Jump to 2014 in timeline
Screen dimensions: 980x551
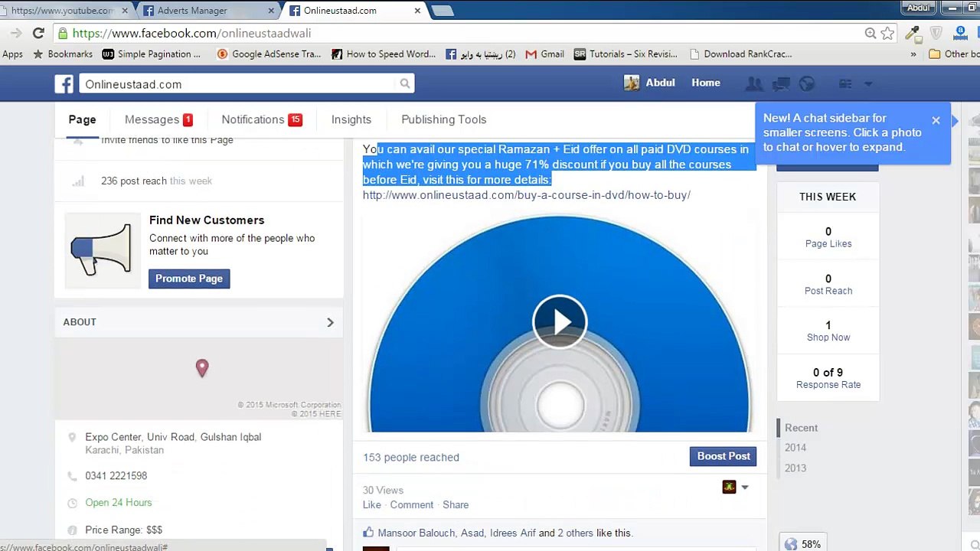click(x=795, y=448)
